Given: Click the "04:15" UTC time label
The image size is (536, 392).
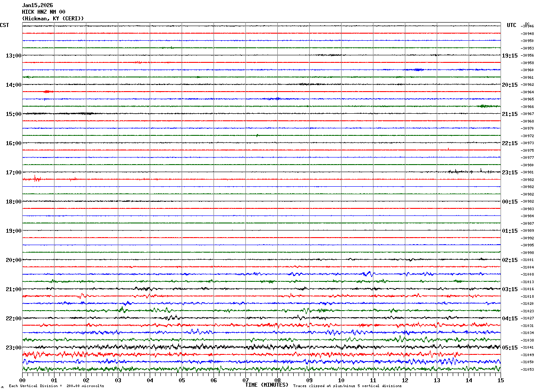Looking at the screenshot, I should point(510,319).
